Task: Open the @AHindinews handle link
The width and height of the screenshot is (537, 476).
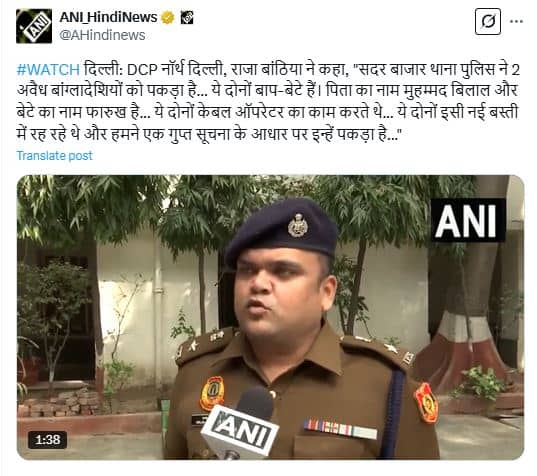Action: click(x=102, y=35)
